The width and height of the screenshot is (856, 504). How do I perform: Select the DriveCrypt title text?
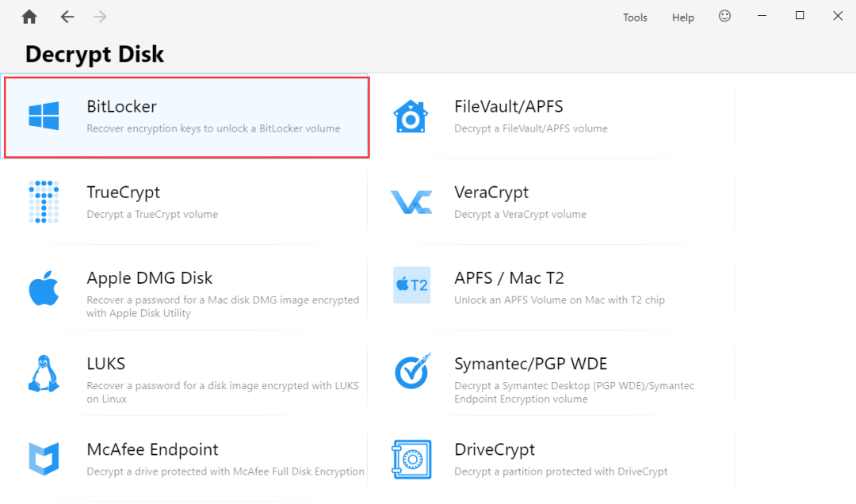(x=495, y=450)
